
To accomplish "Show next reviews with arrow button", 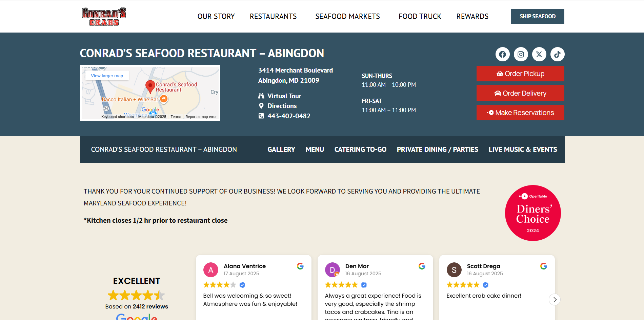I will [555, 300].
